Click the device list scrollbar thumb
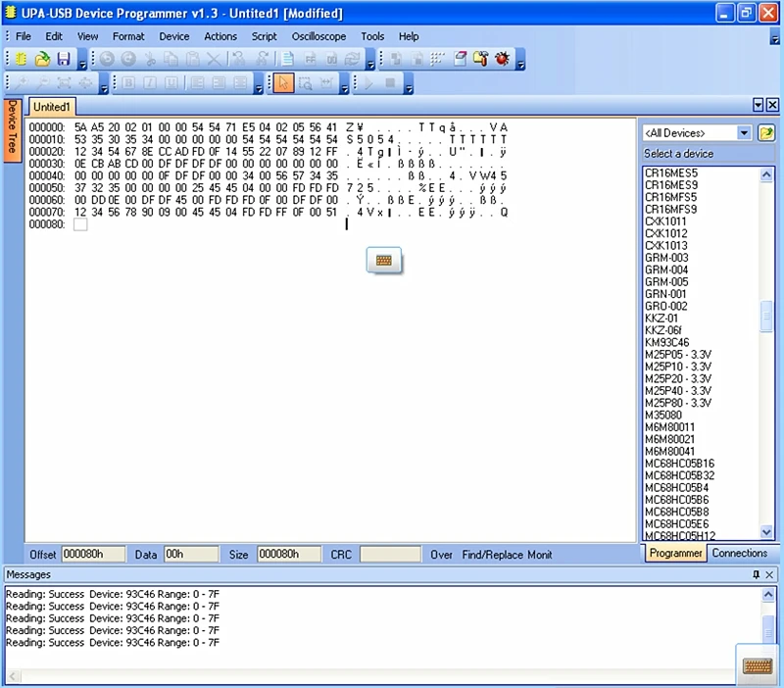Viewport: 784px width, 688px height. [x=766, y=316]
